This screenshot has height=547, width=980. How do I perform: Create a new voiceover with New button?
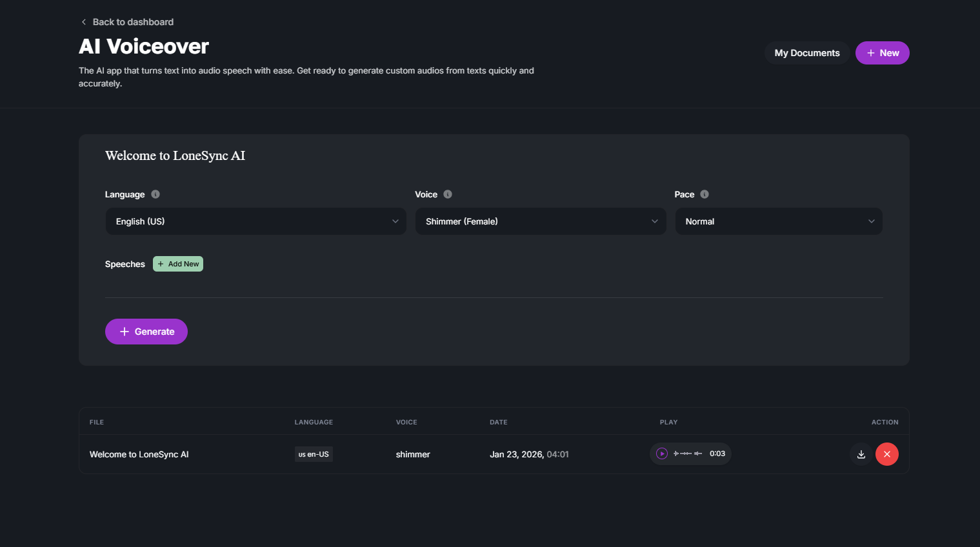(x=882, y=53)
